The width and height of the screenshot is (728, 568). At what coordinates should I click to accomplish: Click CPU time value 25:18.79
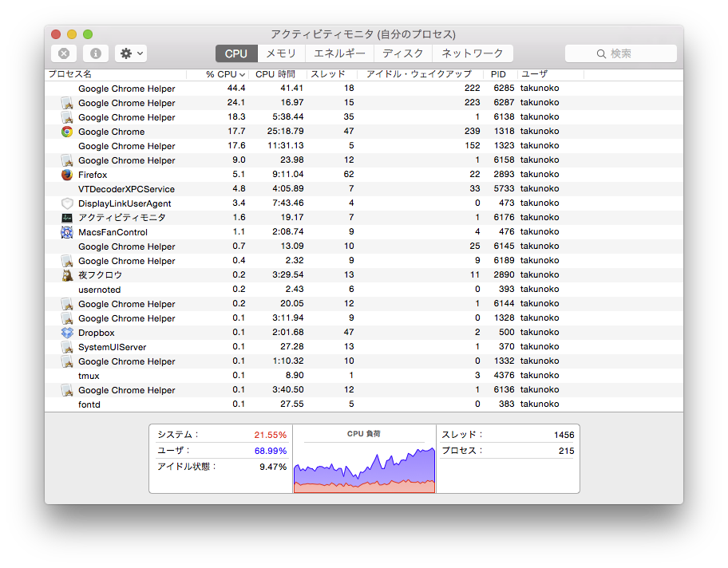pos(286,132)
